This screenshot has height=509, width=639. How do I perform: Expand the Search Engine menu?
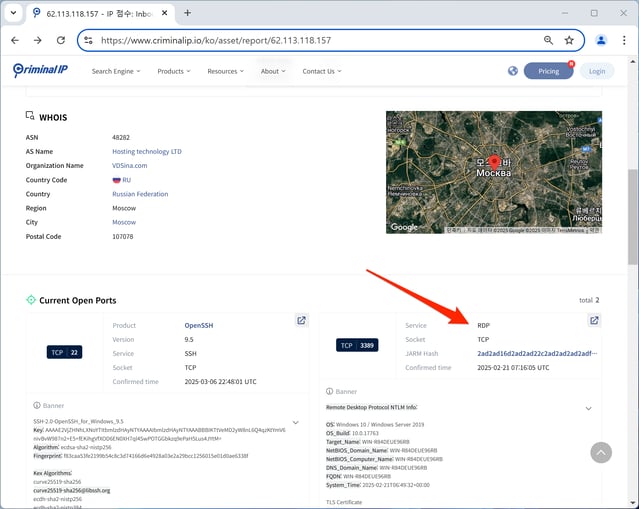click(116, 71)
